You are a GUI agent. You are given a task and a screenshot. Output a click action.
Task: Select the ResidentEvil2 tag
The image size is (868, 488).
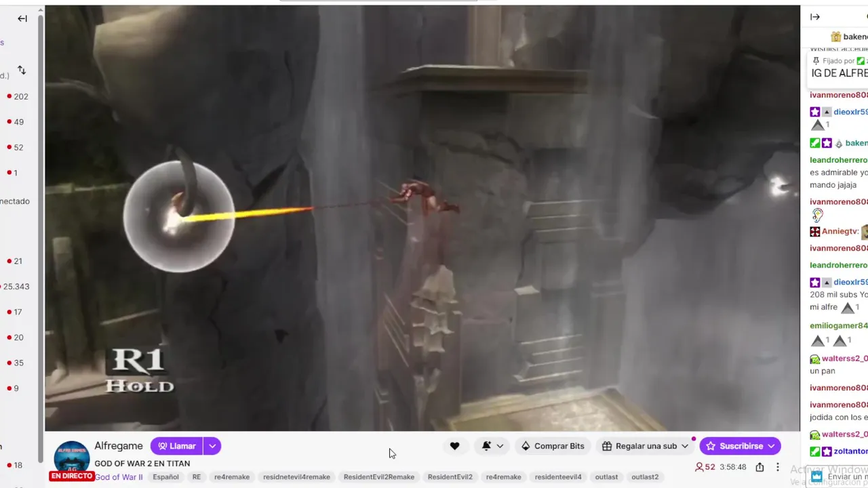click(x=450, y=477)
